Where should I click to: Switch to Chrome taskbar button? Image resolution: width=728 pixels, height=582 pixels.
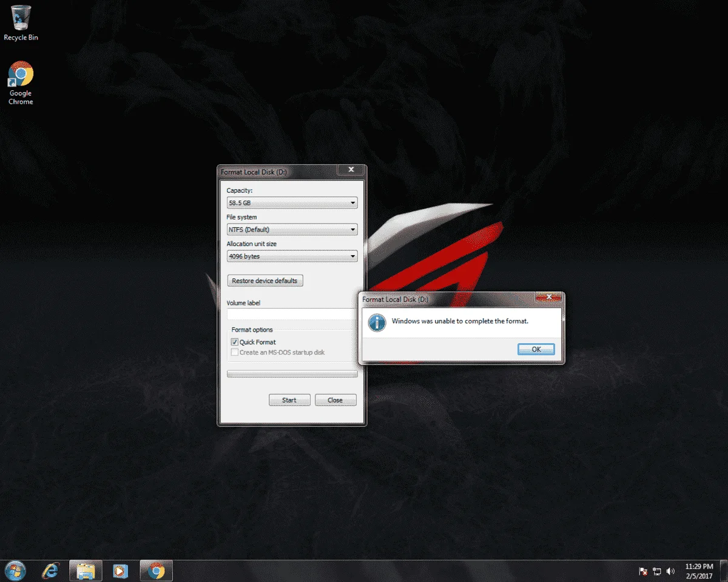[157, 571]
